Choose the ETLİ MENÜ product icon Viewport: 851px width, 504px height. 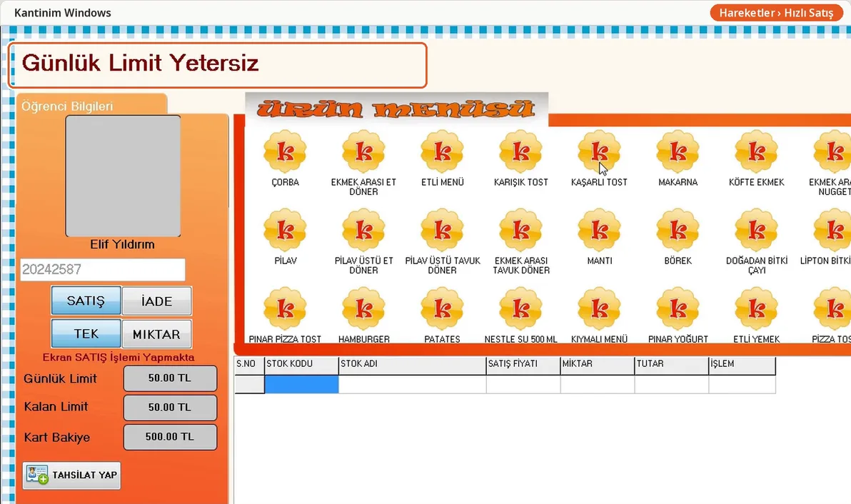click(x=443, y=151)
